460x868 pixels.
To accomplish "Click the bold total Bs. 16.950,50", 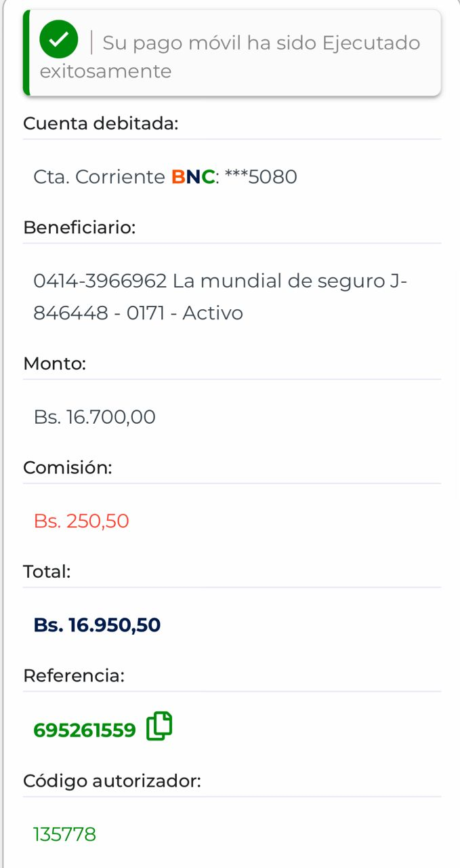I will tap(97, 625).
